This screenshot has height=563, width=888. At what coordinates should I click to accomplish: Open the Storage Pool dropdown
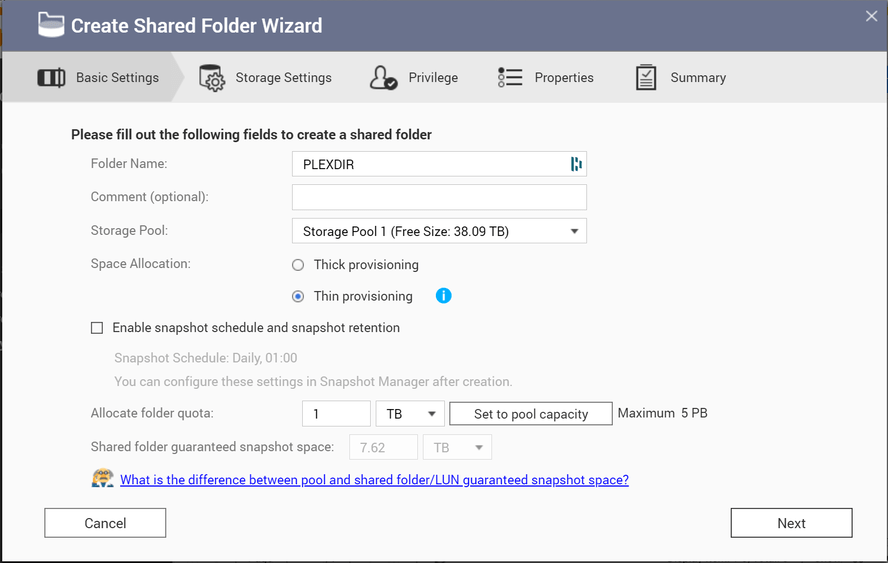pos(439,231)
